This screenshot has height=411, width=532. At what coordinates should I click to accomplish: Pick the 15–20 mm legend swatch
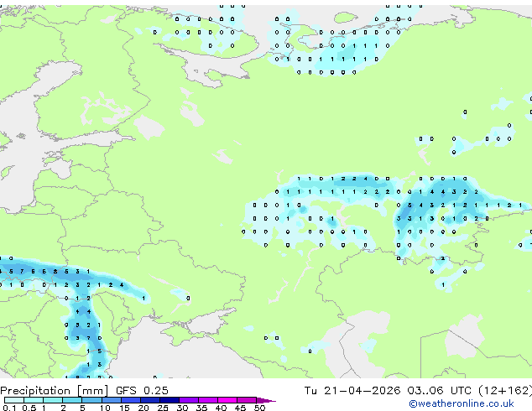coord(130,400)
